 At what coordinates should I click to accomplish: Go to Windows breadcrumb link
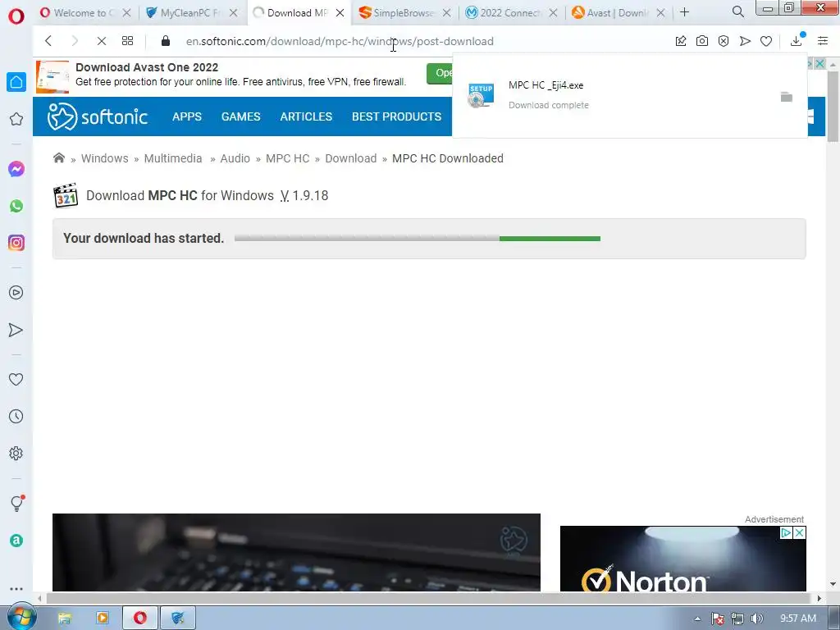pos(104,158)
